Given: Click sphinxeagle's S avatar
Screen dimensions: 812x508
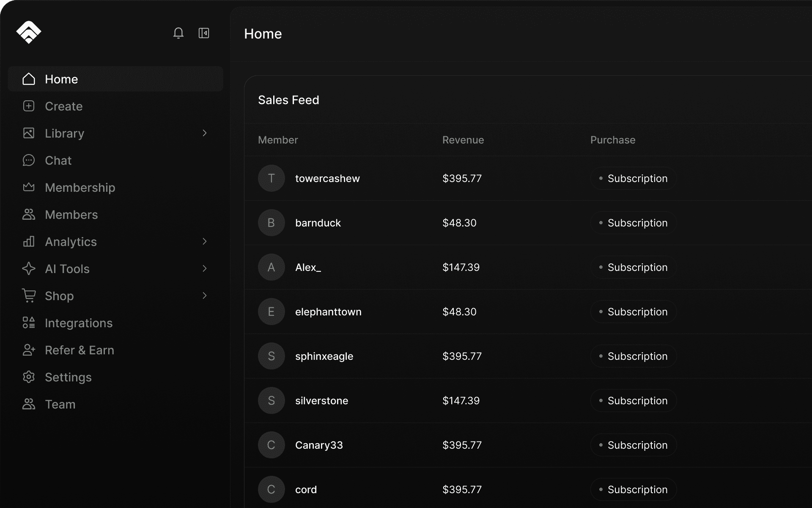Looking at the screenshot, I should point(272,356).
